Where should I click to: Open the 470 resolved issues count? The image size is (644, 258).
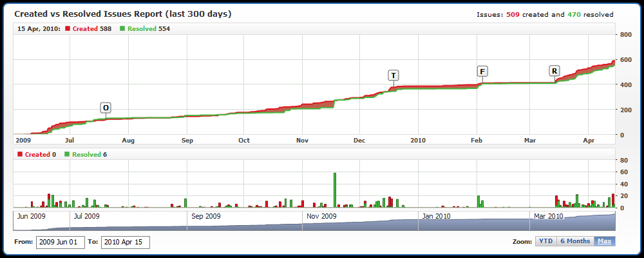[573, 14]
